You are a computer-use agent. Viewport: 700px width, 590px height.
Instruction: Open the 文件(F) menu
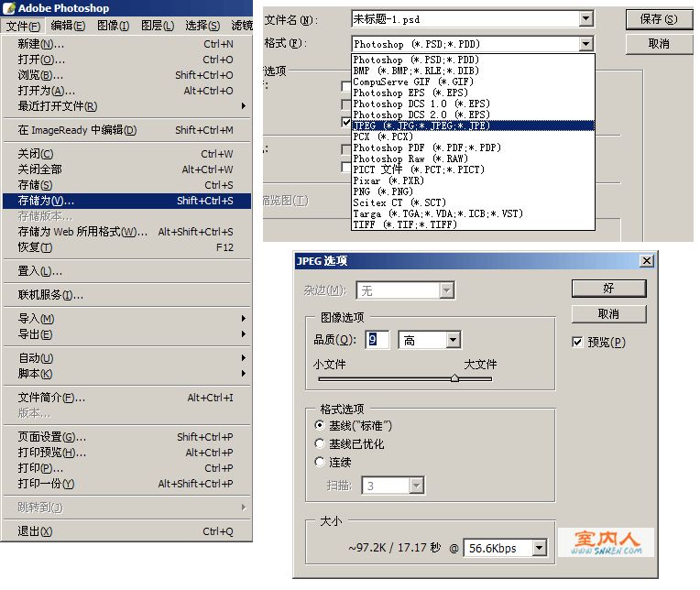pos(23,26)
